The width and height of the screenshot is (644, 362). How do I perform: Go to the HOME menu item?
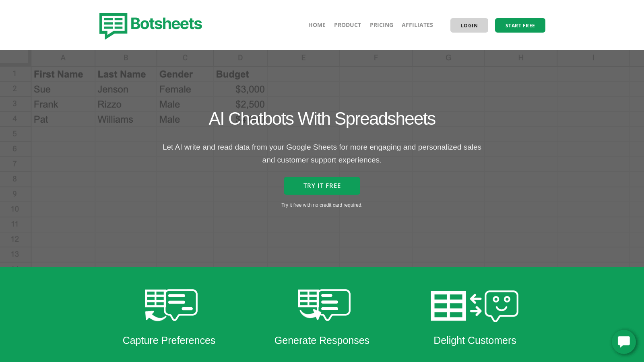[317, 25]
